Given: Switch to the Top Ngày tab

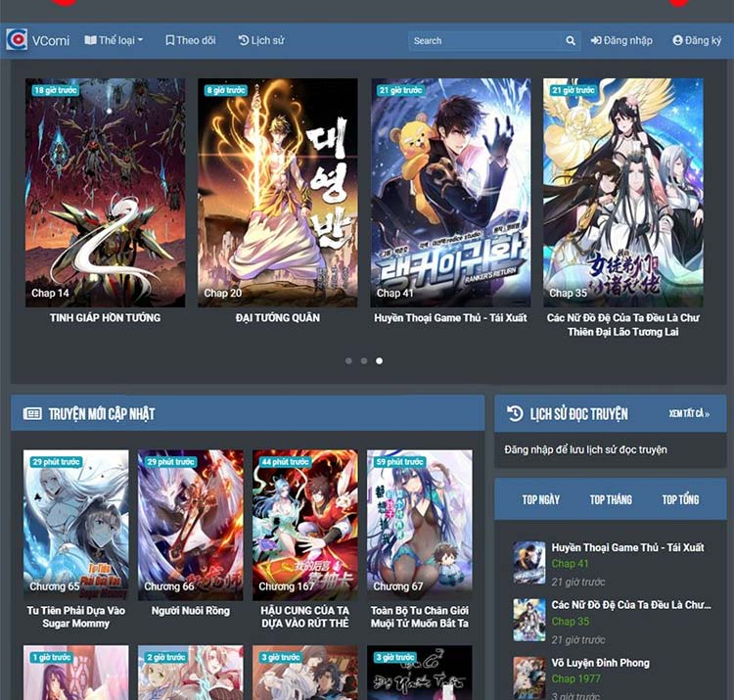Looking at the screenshot, I should coord(540,499).
